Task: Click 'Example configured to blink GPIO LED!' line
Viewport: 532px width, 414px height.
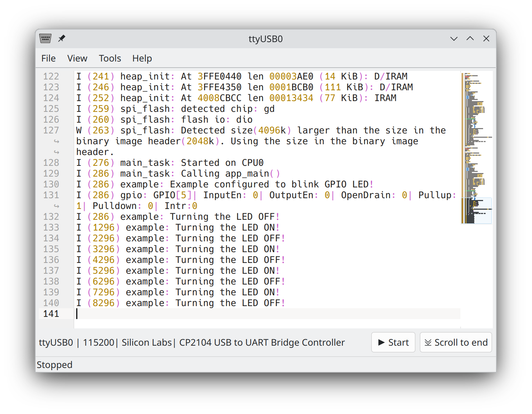Action: 225,184
